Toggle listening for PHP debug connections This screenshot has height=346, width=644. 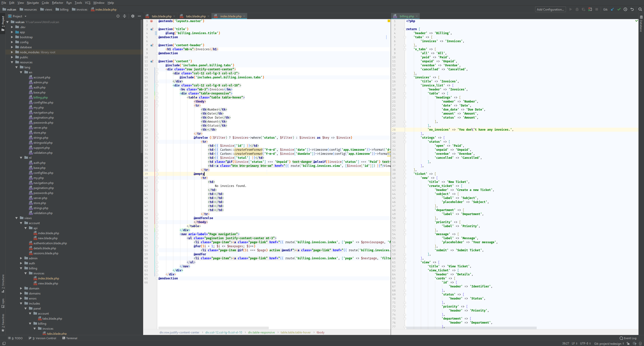pyautogui.click(x=590, y=10)
